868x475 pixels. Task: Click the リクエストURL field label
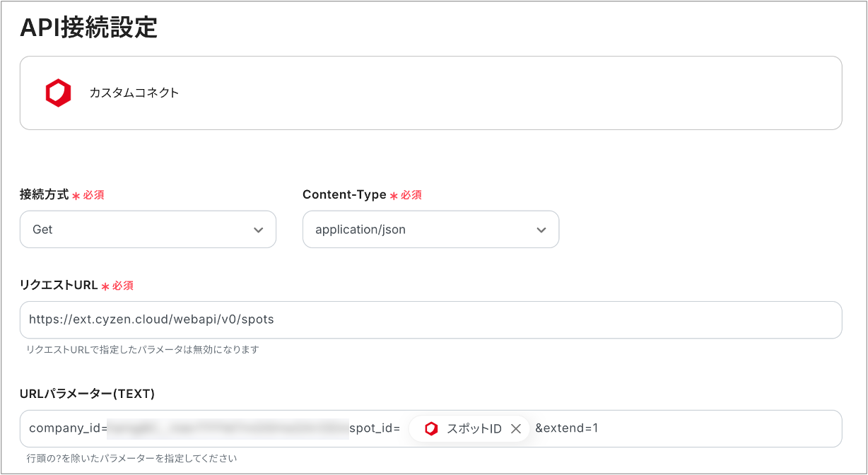point(59,285)
